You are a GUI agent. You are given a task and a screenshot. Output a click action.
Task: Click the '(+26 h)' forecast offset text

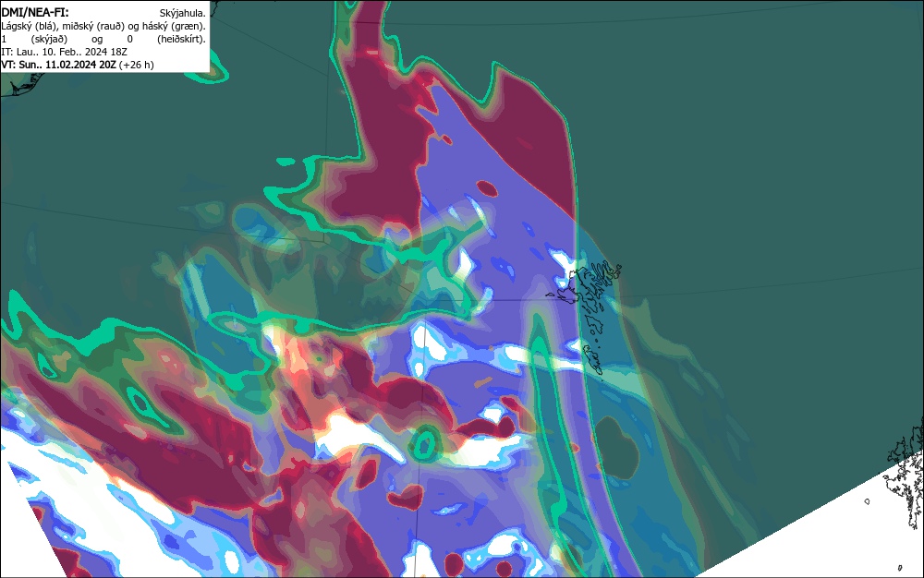137,65
